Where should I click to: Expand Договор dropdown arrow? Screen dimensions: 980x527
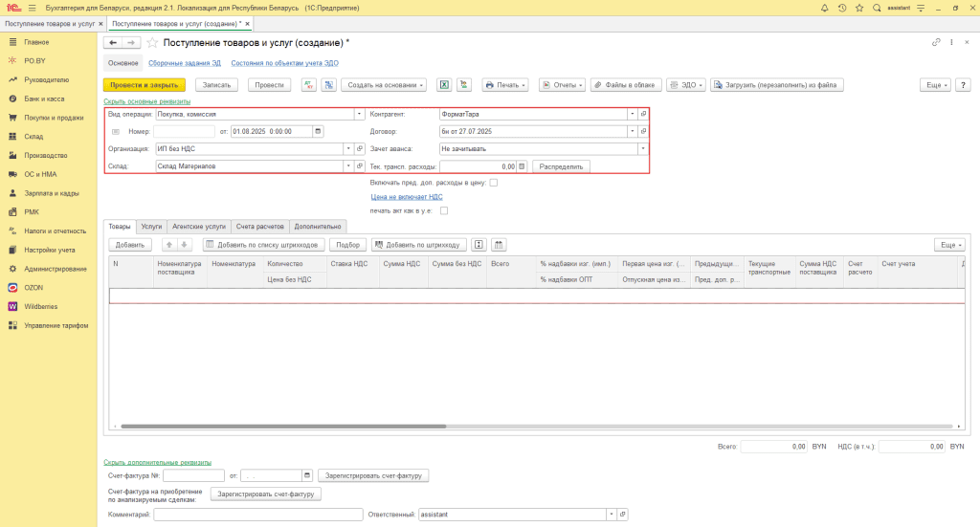633,131
